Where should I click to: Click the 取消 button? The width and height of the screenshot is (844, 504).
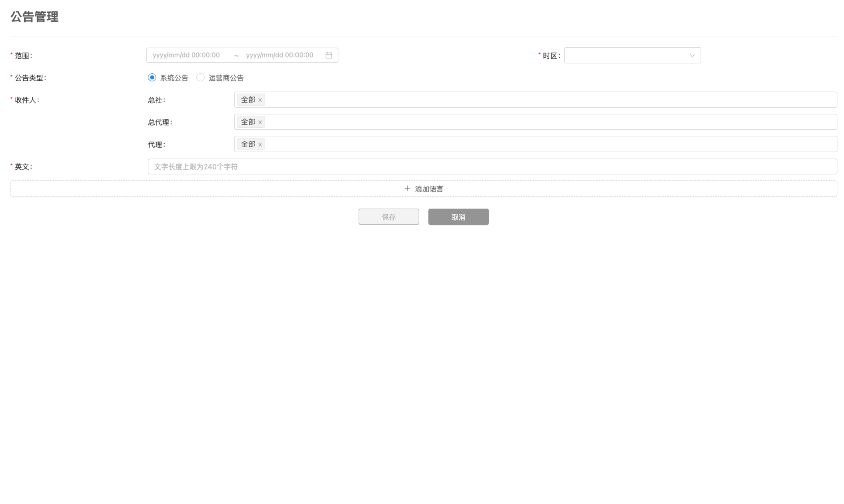coord(458,217)
